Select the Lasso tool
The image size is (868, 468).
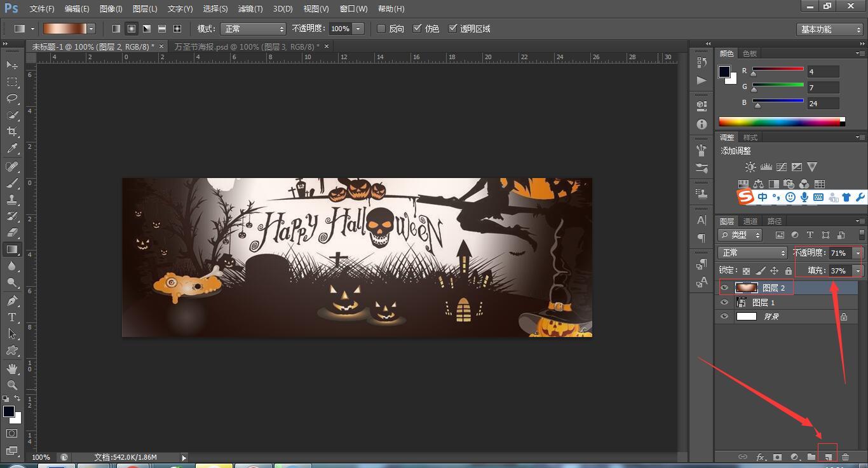[x=12, y=99]
